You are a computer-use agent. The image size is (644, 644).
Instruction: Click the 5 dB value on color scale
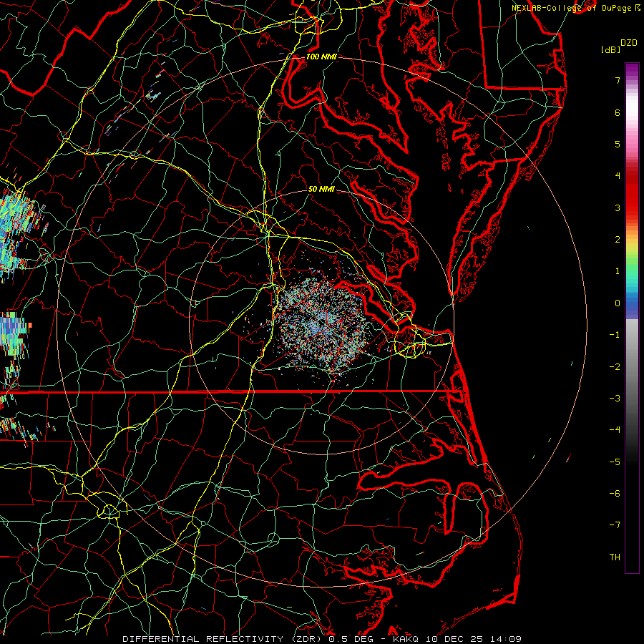point(618,144)
